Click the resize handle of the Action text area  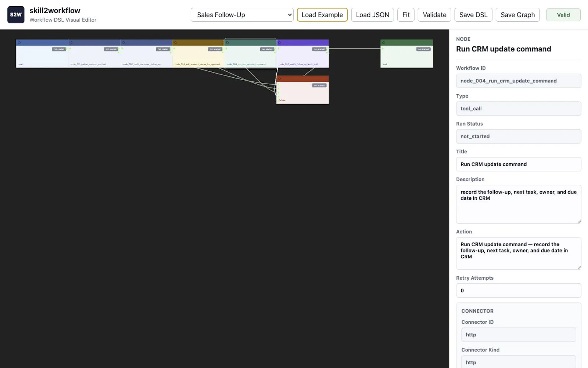pyautogui.click(x=579, y=268)
